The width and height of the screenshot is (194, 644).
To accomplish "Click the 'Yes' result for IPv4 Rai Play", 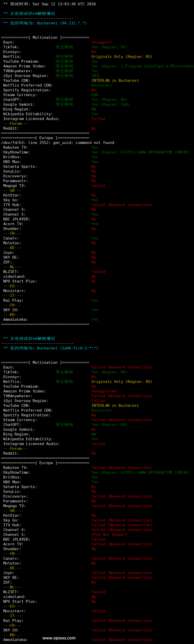I will point(95,300).
